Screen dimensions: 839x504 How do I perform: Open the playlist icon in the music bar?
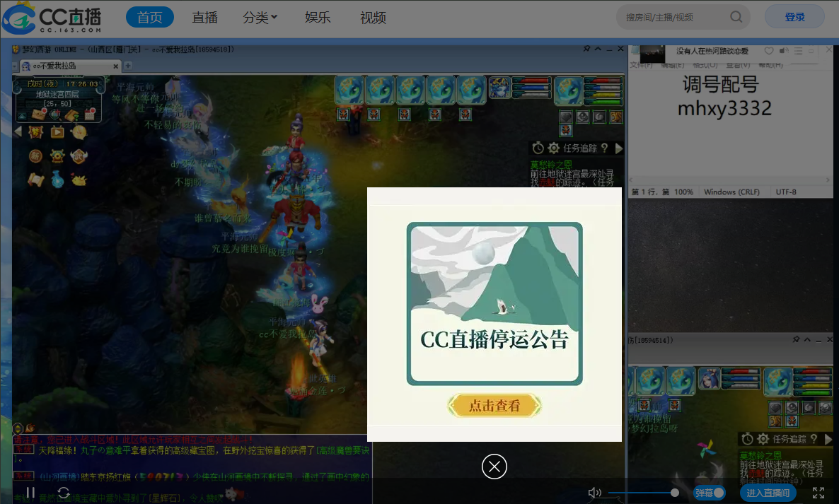pos(799,51)
